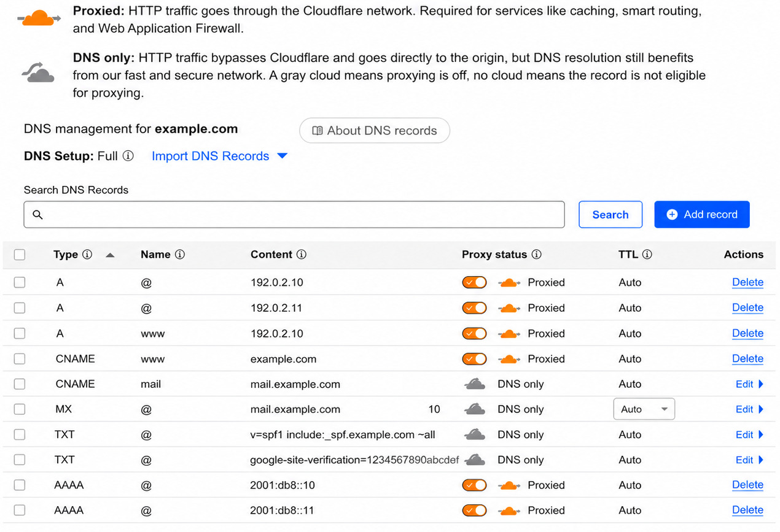Open the About DNS records button
The height and width of the screenshot is (532, 780).
point(375,131)
